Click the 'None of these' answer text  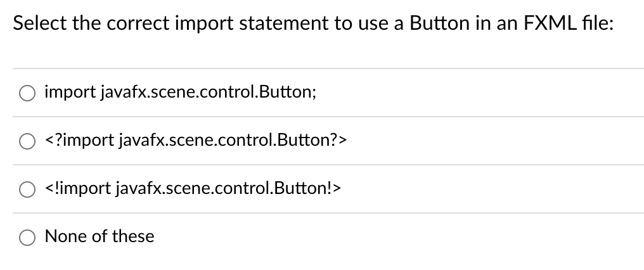(x=100, y=236)
